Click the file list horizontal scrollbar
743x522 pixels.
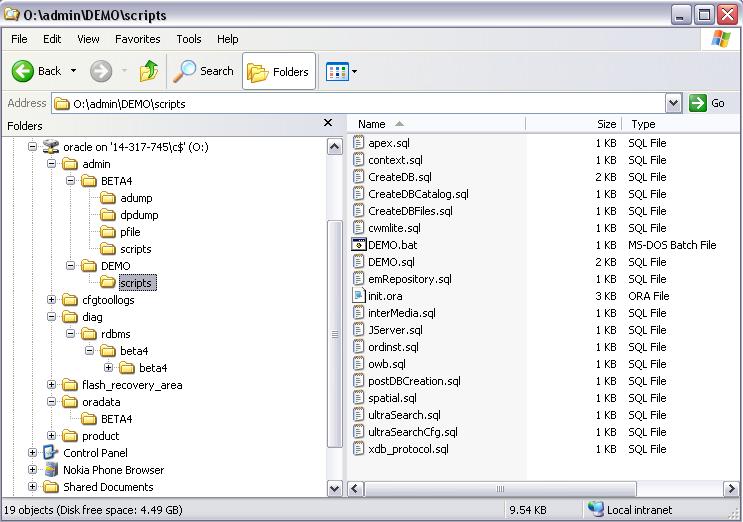point(500,489)
